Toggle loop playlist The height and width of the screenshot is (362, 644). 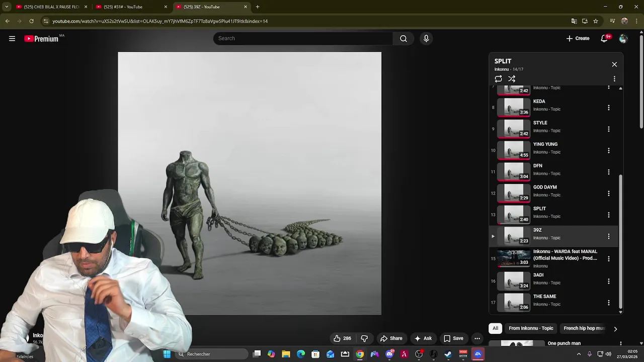pos(498,79)
